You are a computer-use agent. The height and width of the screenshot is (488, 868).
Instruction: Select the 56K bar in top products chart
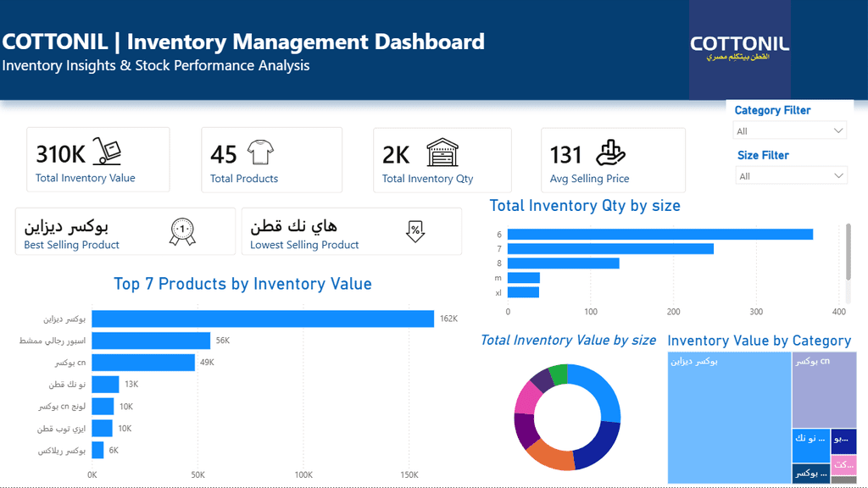151,341
